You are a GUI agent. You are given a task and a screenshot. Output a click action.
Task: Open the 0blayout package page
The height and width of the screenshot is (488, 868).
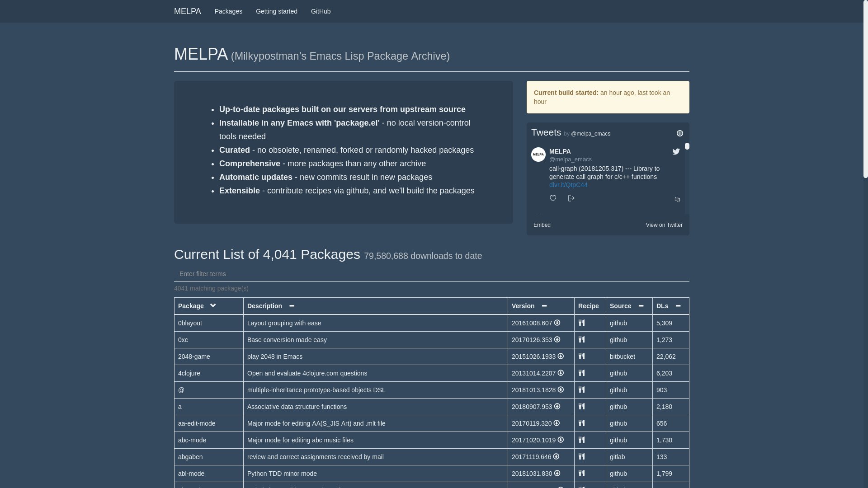point(190,323)
